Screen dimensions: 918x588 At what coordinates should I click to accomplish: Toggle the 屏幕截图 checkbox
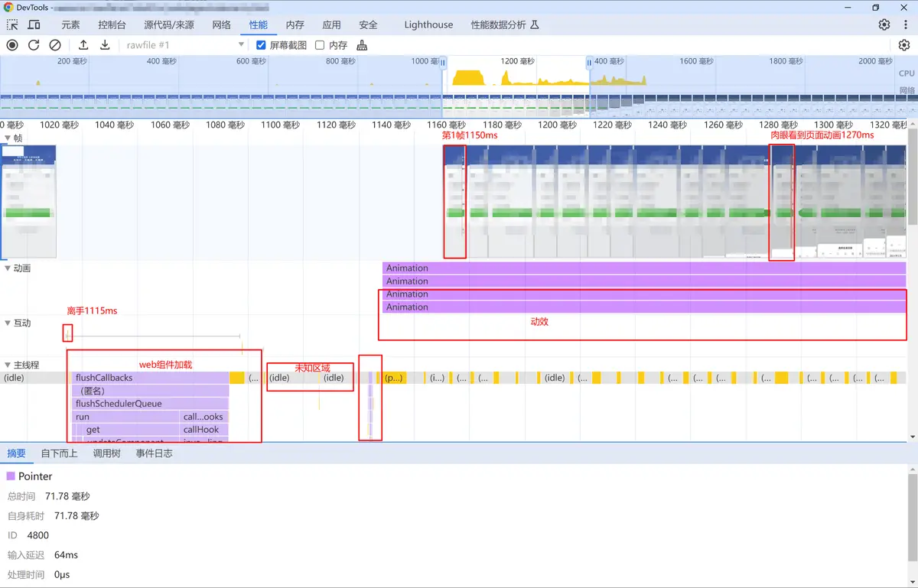coord(261,45)
